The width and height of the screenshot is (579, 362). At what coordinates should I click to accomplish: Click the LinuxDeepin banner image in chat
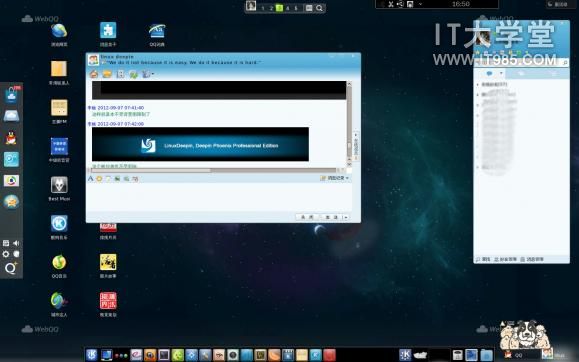201,144
